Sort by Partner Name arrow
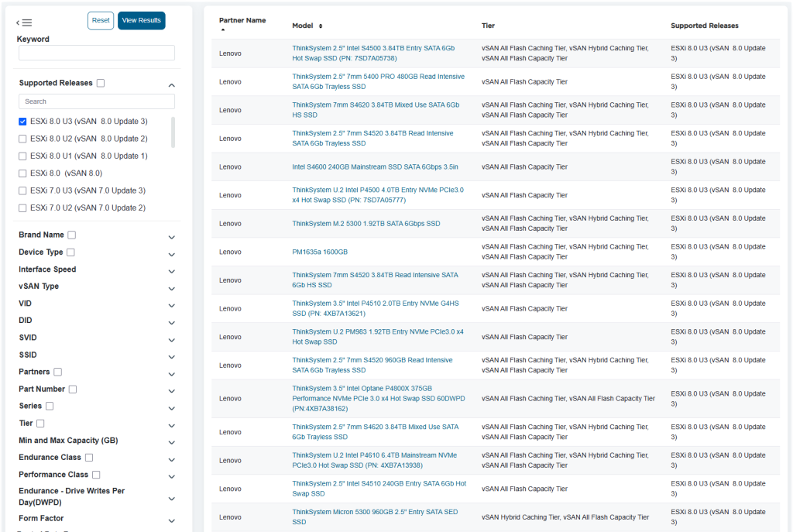Image resolution: width=793 pixels, height=532 pixels. click(x=222, y=30)
